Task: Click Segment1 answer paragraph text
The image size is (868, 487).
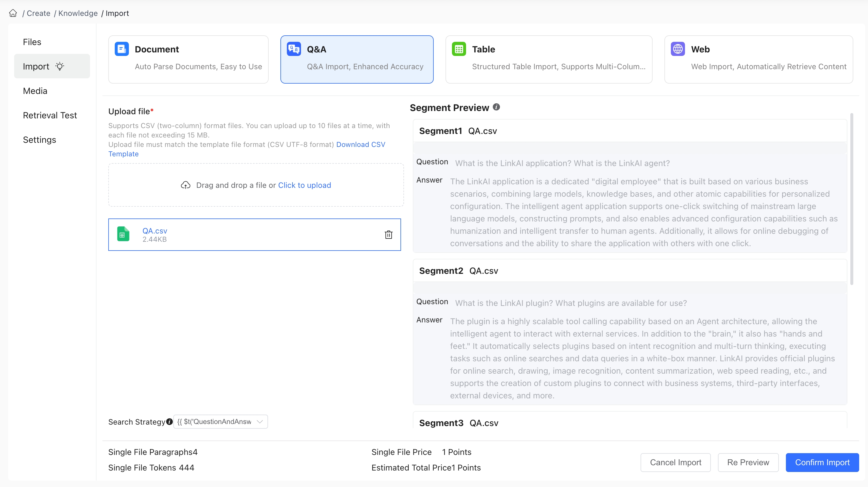Action: click(643, 213)
